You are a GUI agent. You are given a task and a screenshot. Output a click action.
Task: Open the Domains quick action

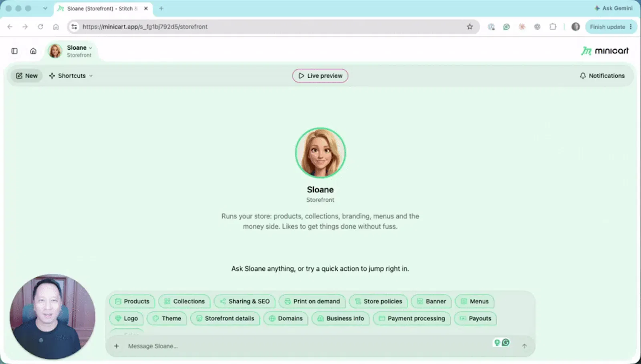pos(286,318)
